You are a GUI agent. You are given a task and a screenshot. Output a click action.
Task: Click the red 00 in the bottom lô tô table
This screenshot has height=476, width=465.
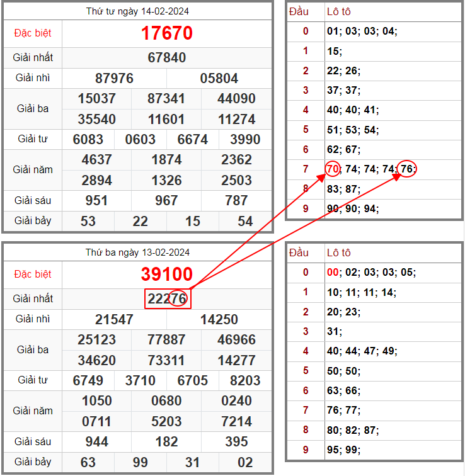(333, 273)
